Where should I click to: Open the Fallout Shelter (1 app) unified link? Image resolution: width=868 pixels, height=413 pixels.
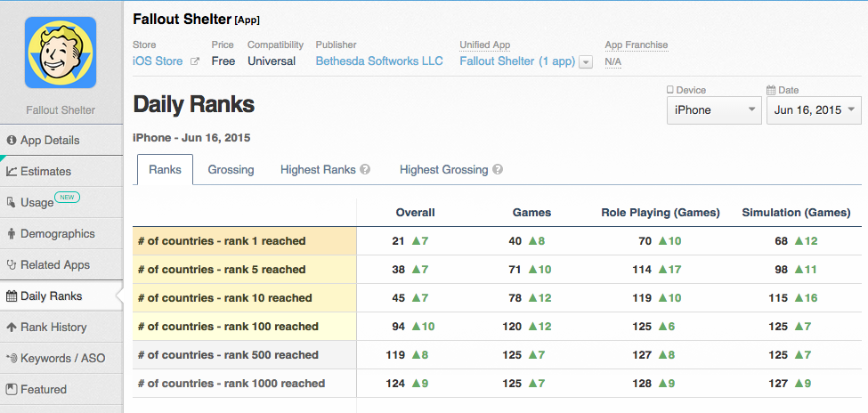point(517,61)
